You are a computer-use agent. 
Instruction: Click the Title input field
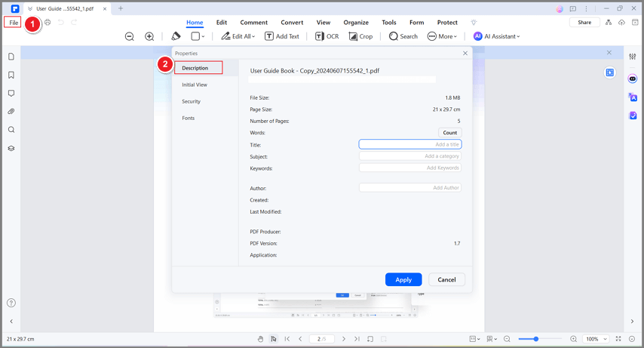coord(410,144)
